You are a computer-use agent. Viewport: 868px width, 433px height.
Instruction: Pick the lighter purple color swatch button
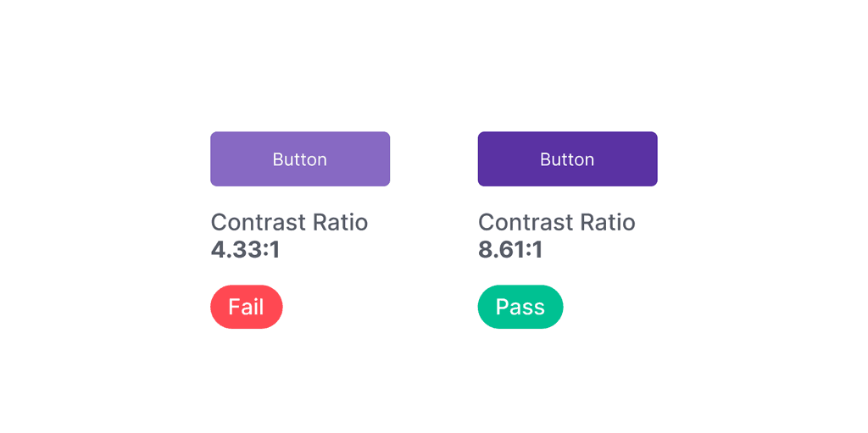[x=300, y=159]
